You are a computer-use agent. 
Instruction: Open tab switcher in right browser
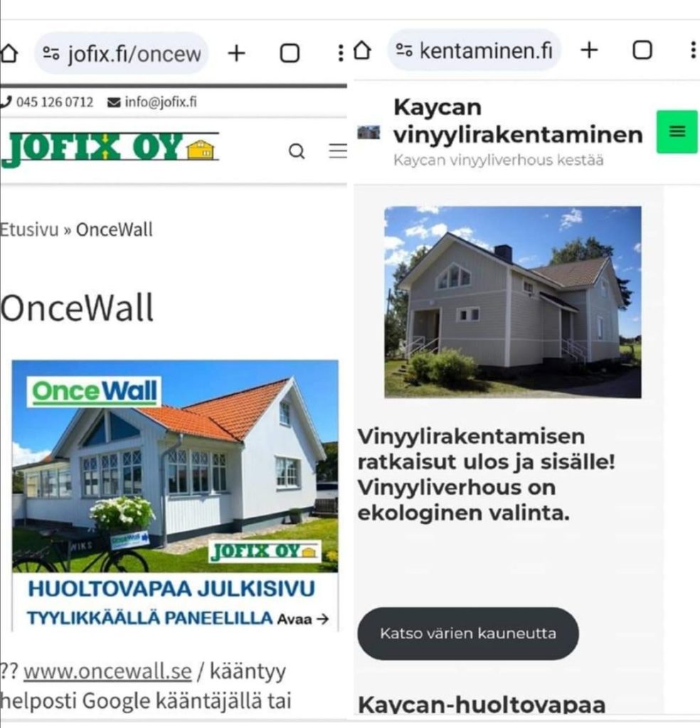[x=642, y=50]
